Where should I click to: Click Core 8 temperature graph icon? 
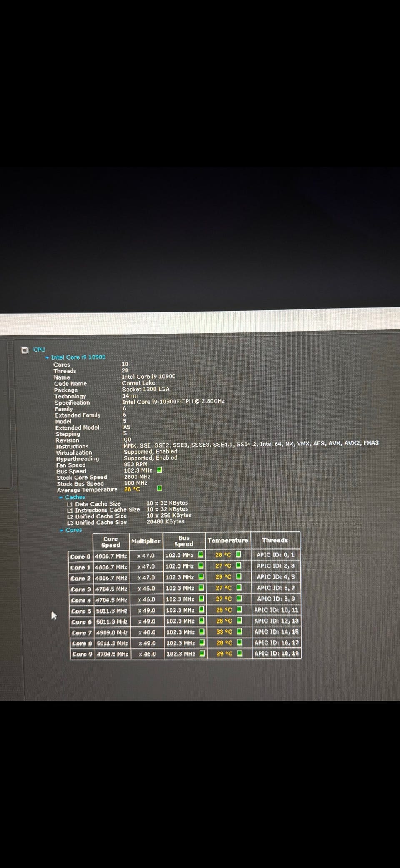tap(240, 642)
